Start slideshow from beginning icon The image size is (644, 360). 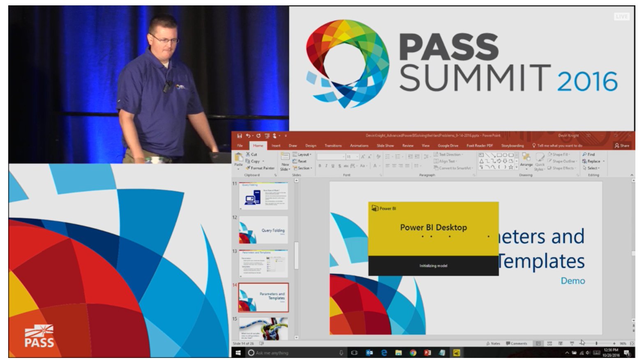point(267,136)
